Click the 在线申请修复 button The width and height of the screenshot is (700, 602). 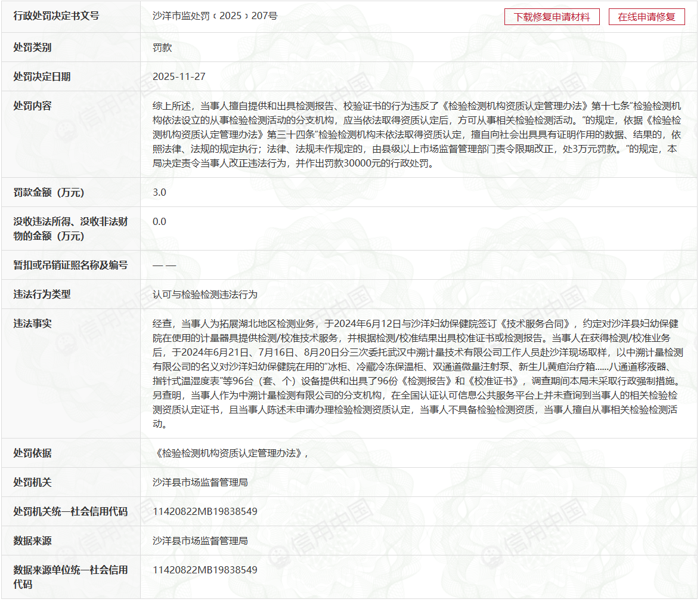646,17
